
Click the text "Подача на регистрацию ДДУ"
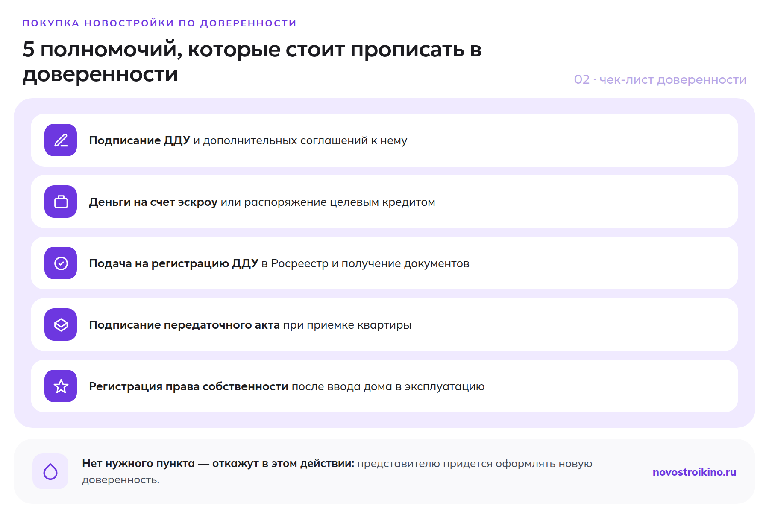(x=173, y=263)
